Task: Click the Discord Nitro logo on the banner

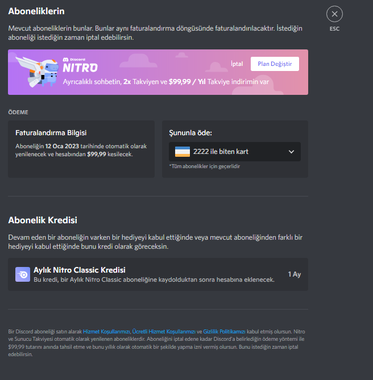Action: (x=80, y=65)
